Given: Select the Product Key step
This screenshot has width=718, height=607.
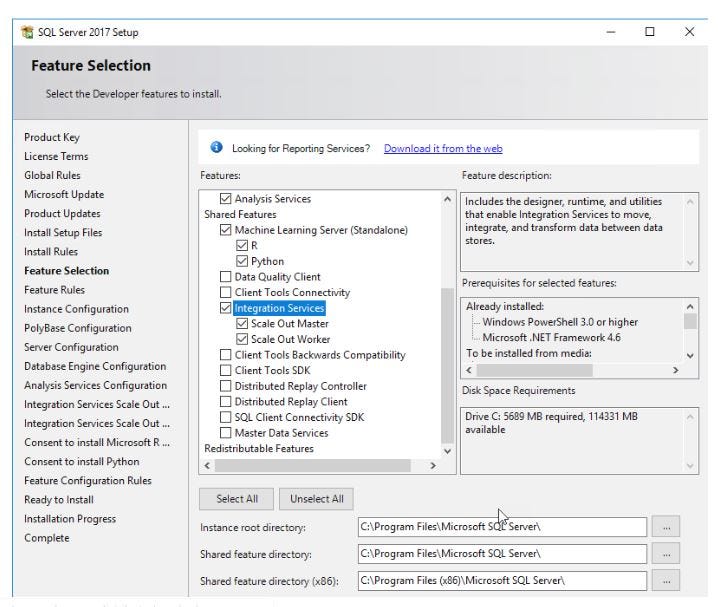Looking at the screenshot, I should pyautogui.click(x=52, y=137).
